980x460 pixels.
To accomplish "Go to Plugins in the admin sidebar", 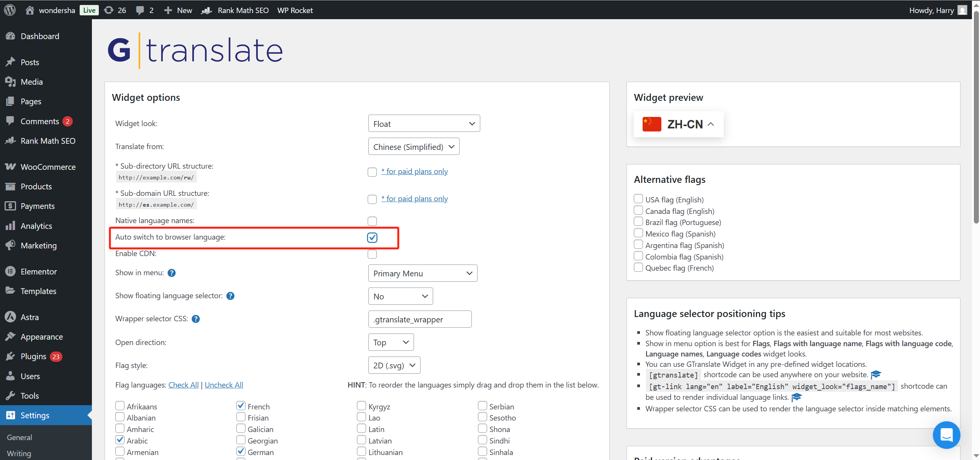I will click(33, 356).
